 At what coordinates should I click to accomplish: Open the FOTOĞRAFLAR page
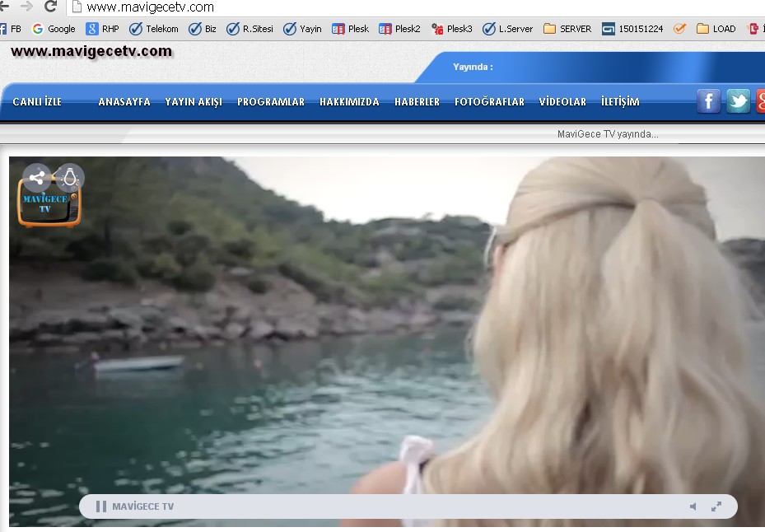pyautogui.click(x=489, y=101)
